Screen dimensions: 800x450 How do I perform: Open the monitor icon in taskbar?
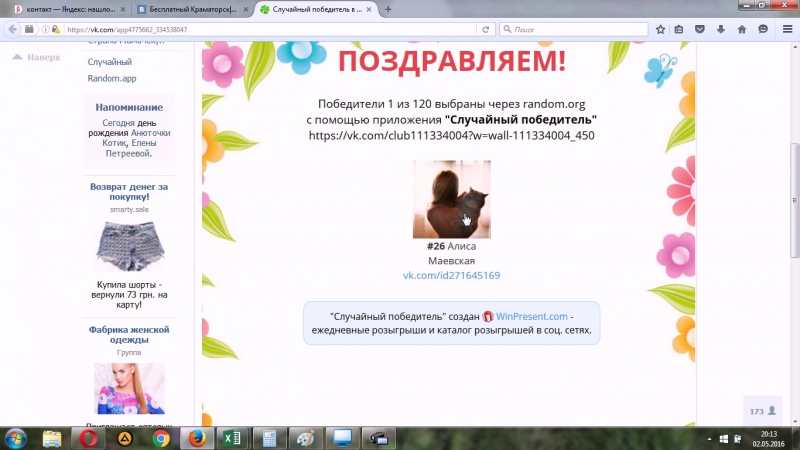pos(342,438)
